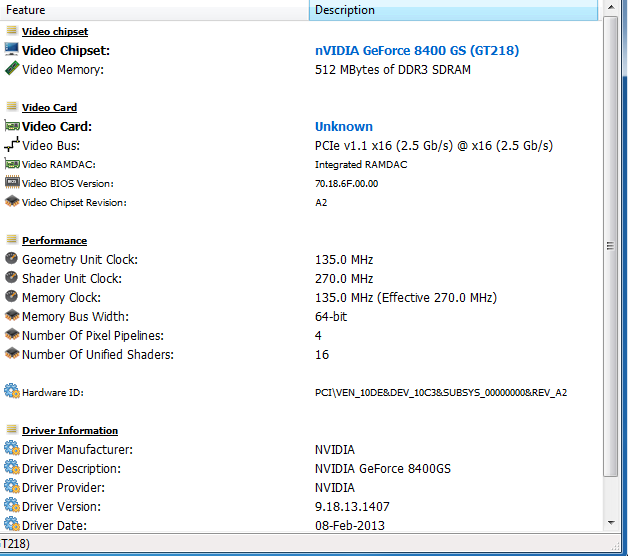Click the gear icon beside Driver Version
Image resolution: width=628 pixels, height=556 pixels.
tap(12, 505)
